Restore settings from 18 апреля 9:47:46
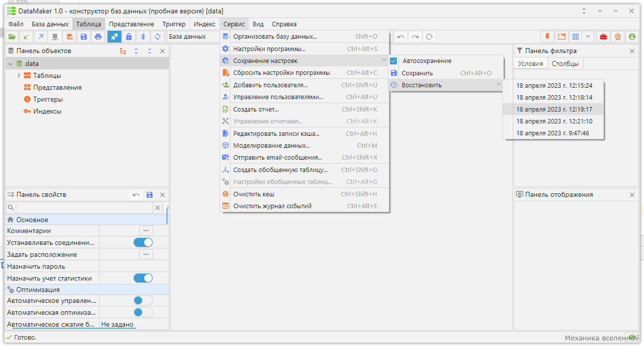644x347 pixels. tap(553, 133)
